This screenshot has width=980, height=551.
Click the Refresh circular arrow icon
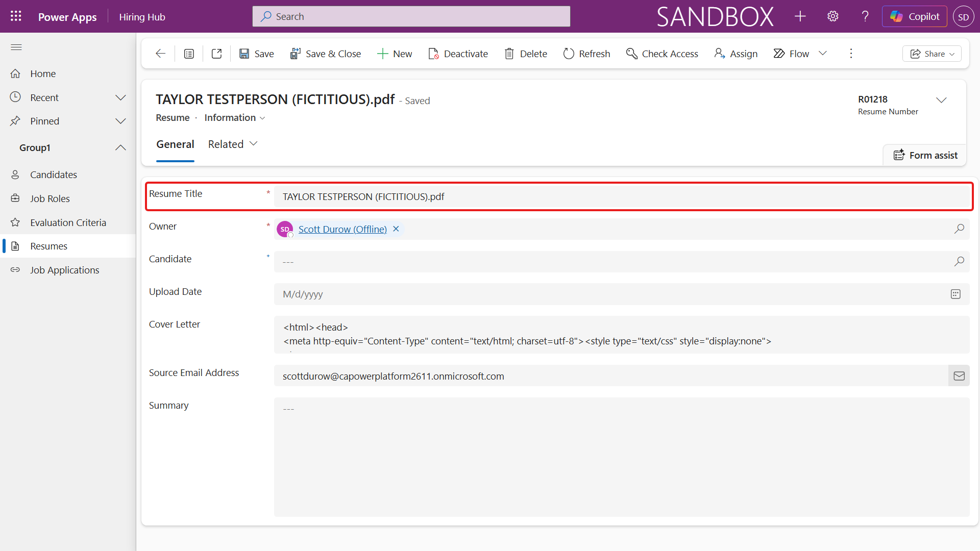click(x=569, y=54)
